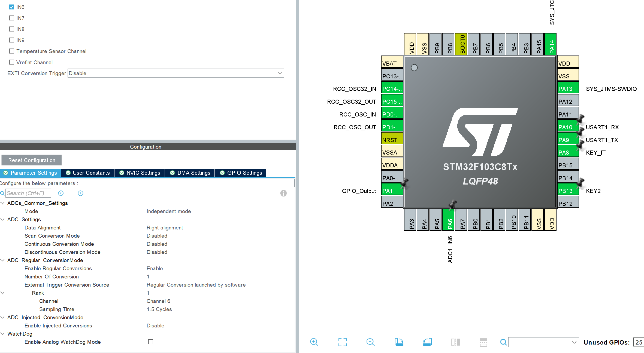The height and width of the screenshot is (353, 644).
Task: Click Independent mode value
Action: [169, 211]
